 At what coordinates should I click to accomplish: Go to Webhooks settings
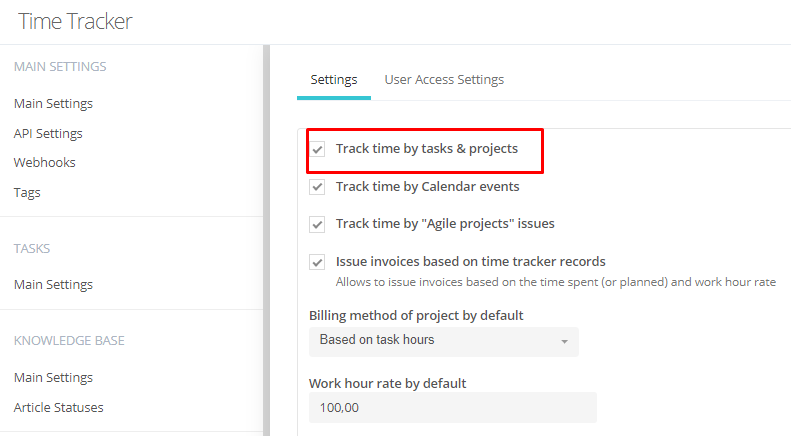coord(45,162)
